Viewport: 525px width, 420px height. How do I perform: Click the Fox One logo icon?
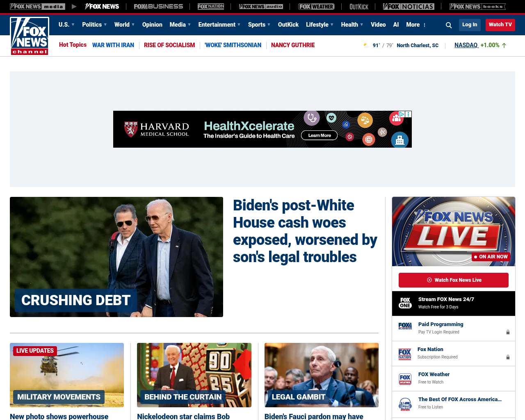(x=405, y=303)
